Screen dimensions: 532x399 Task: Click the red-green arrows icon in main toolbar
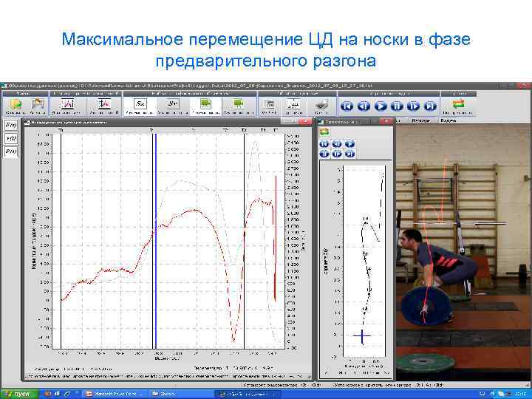pos(458,104)
